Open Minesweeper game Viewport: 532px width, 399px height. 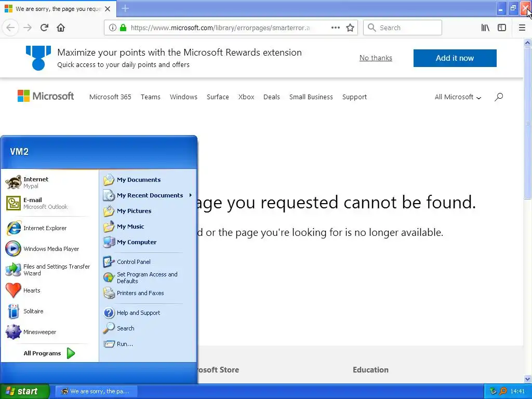[x=49, y=332]
